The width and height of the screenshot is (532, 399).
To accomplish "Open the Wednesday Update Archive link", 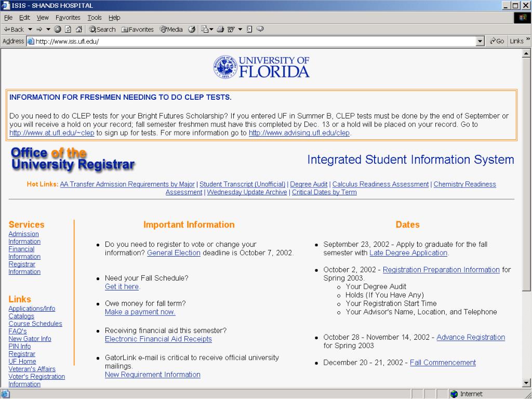I will (247, 192).
